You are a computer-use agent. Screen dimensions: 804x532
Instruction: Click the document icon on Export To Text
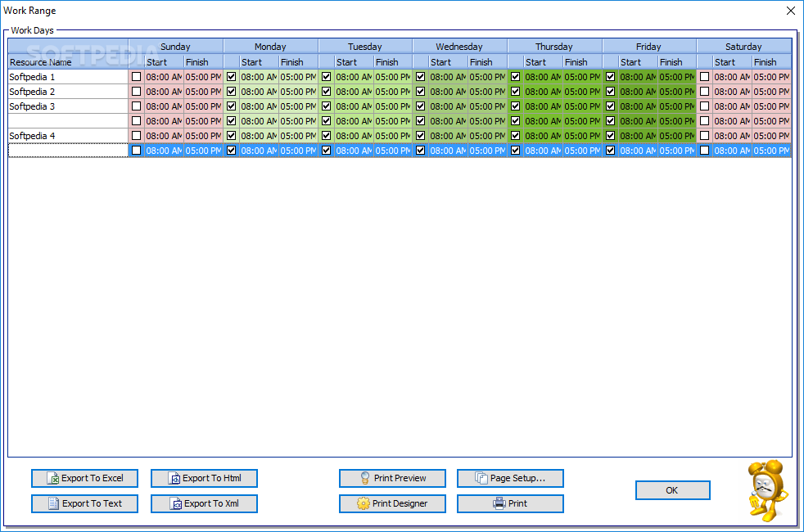coord(53,503)
